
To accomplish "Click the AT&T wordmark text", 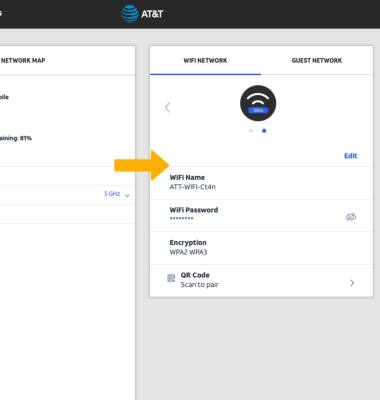I will (x=152, y=14).
